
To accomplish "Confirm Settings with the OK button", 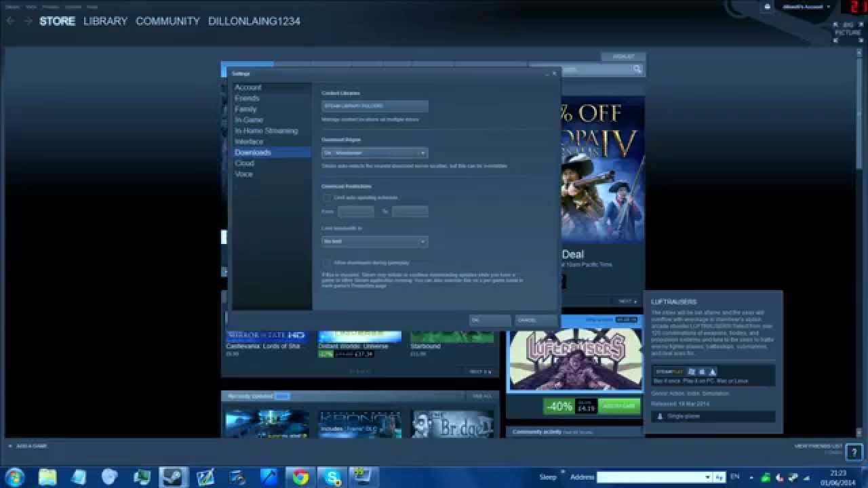I will [490, 320].
